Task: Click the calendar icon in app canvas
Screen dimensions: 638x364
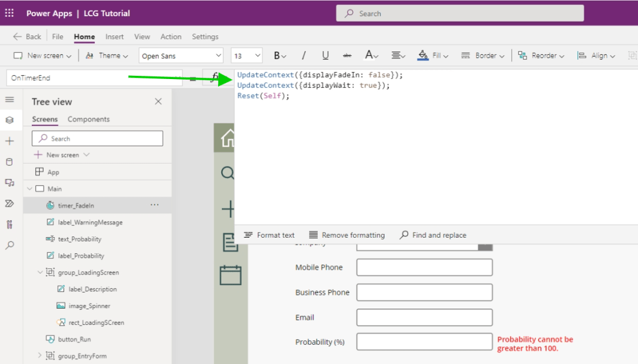Action: (x=231, y=275)
